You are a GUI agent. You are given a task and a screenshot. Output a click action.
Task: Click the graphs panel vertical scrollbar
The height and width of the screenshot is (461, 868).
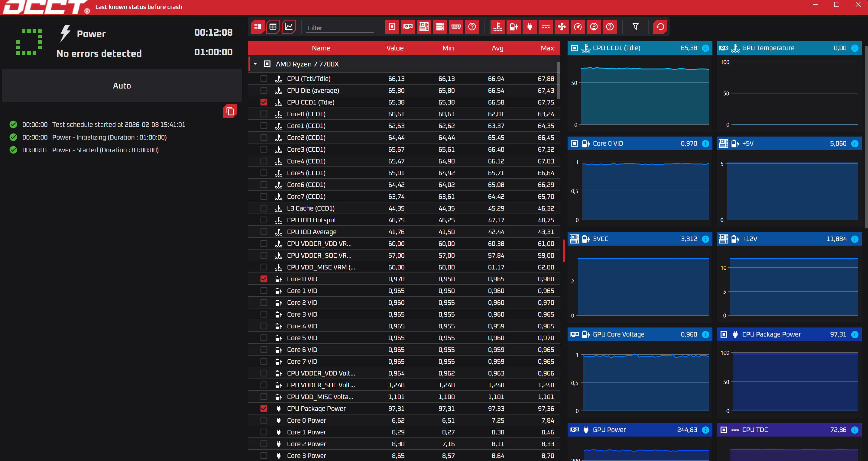tap(866, 137)
